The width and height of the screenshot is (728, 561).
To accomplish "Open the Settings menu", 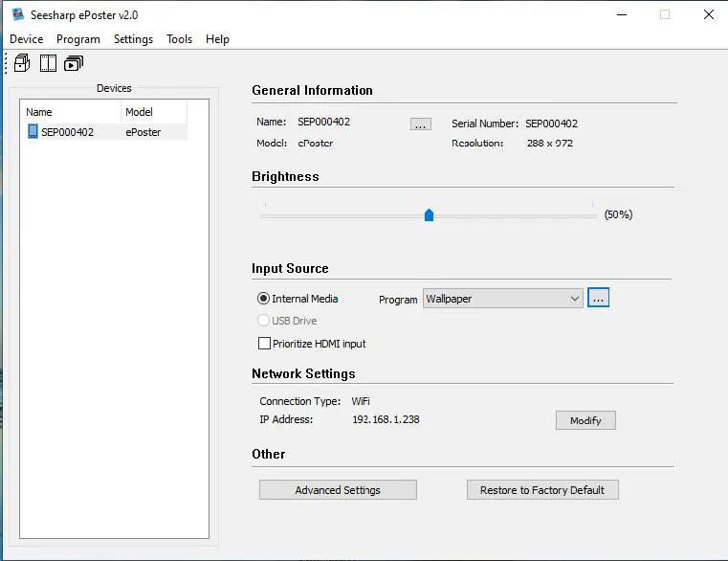I will (x=133, y=39).
